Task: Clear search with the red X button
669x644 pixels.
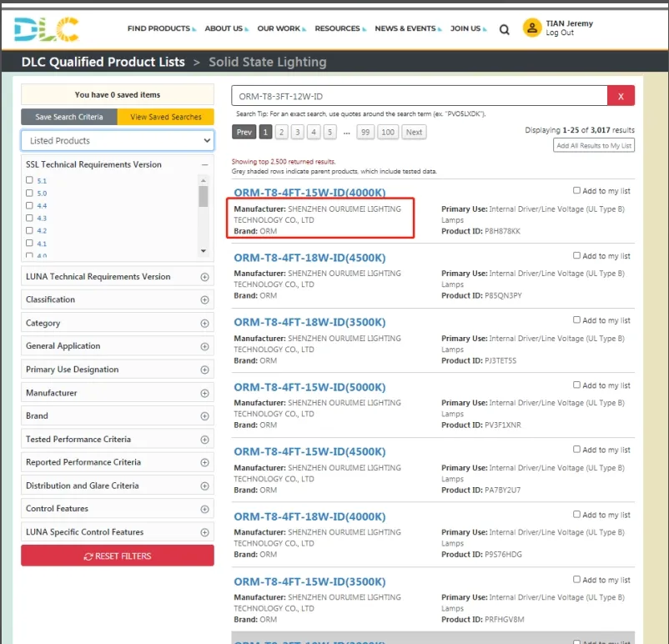Action: pyautogui.click(x=621, y=96)
